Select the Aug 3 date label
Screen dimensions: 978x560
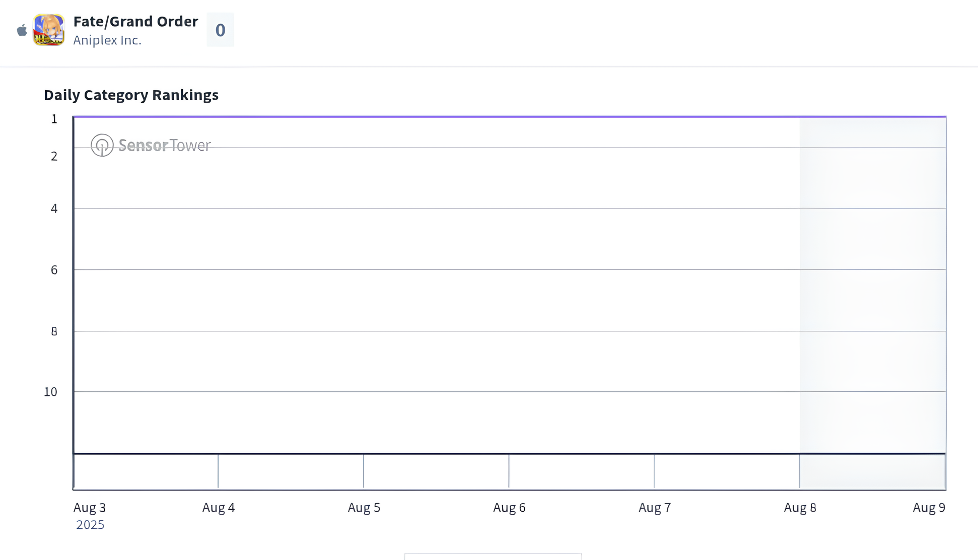pyautogui.click(x=90, y=508)
